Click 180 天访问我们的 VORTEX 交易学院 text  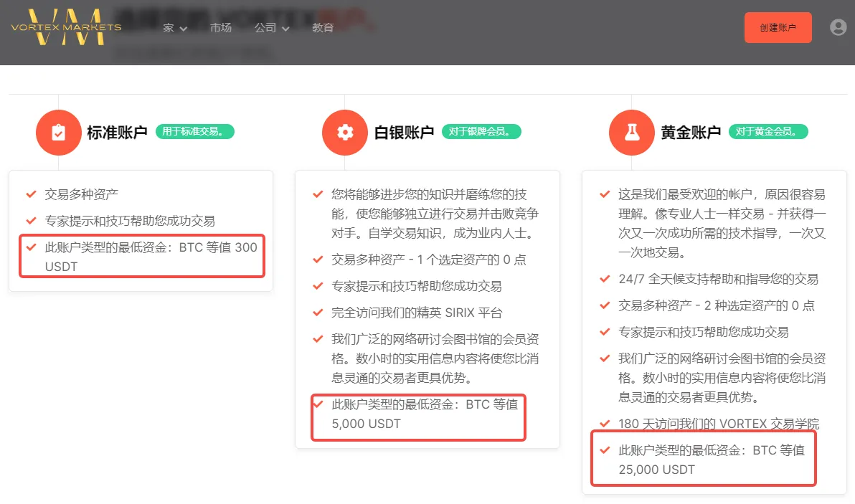tap(719, 424)
